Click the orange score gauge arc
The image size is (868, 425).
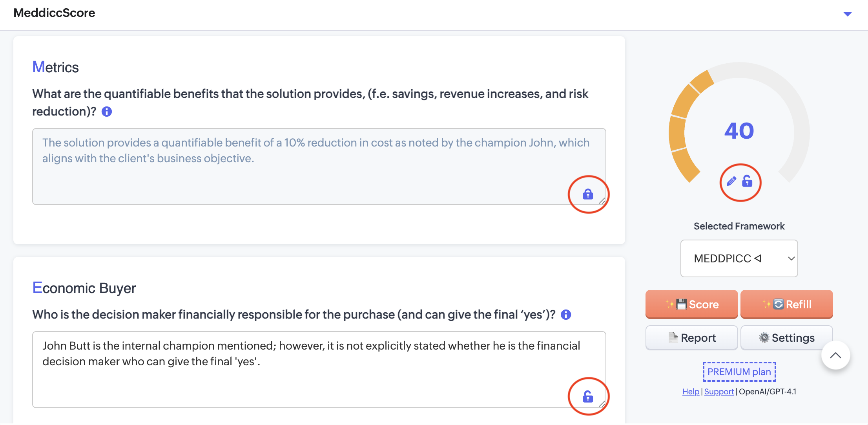(677, 134)
